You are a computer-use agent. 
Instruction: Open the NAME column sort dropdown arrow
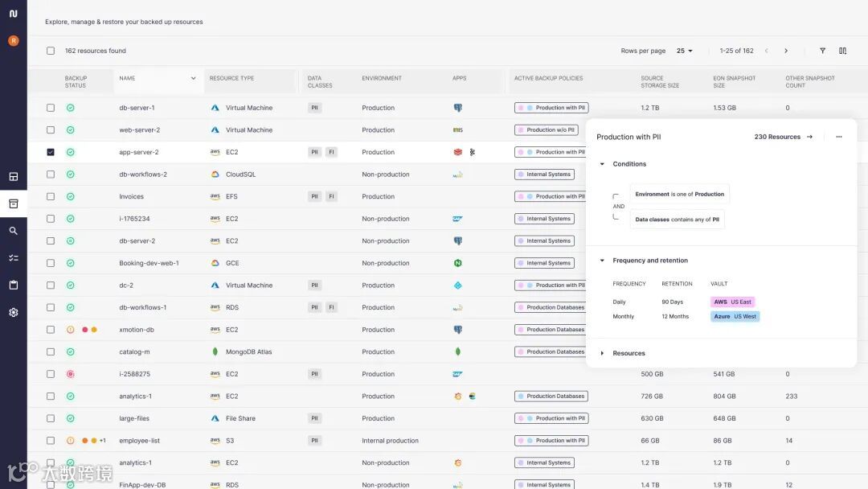tap(193, 78)
